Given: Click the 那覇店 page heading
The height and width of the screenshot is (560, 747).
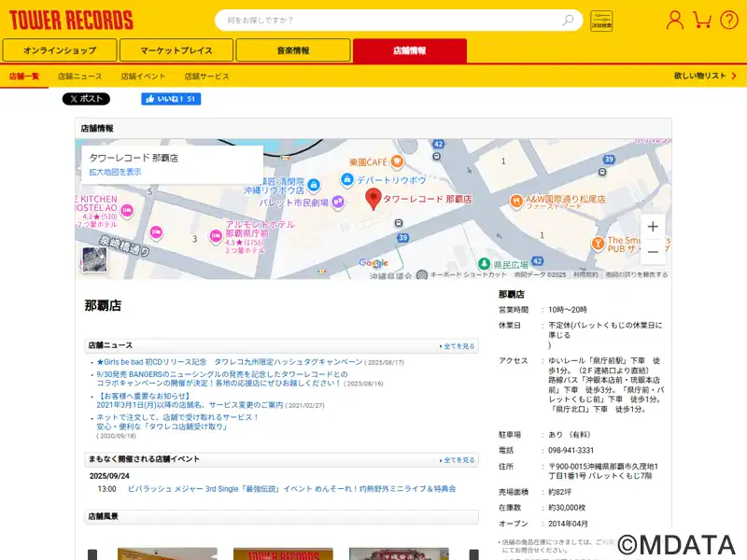Looking at the screenshot, I should click(x=103, y=305).
